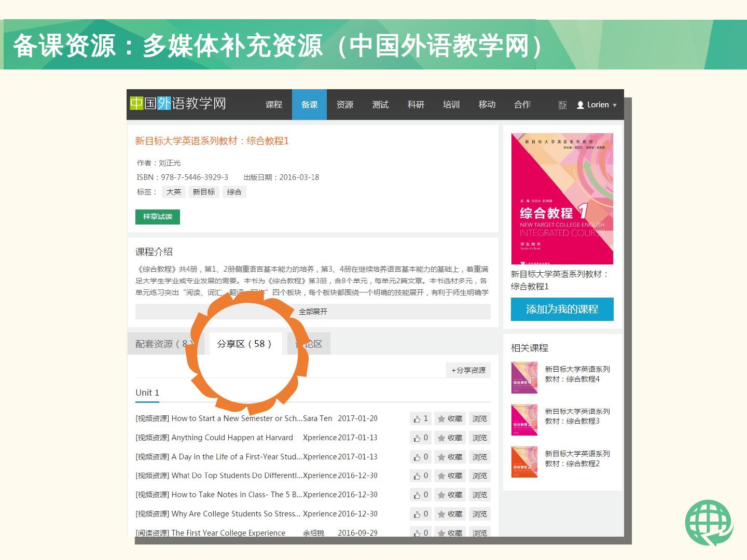Click thumbs-up for 'A Day in the Life' video
Screen dimensions: 747x560
click(x=421, y=457)
